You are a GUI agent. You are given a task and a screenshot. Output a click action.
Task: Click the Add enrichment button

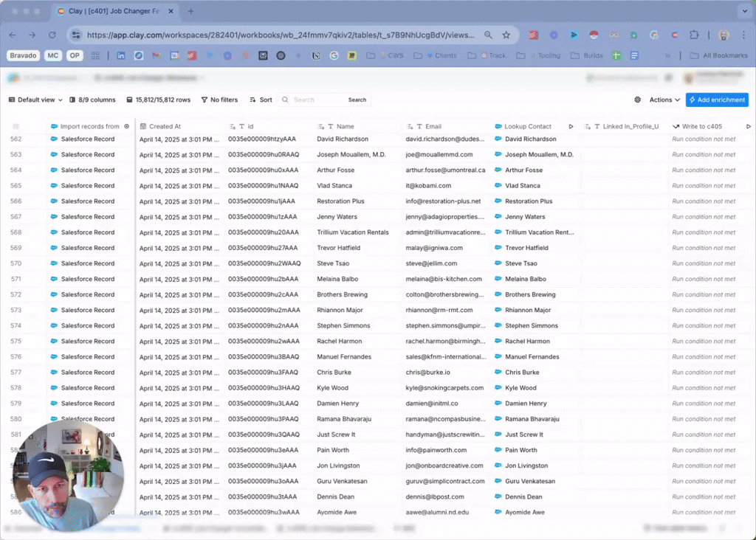716,100
